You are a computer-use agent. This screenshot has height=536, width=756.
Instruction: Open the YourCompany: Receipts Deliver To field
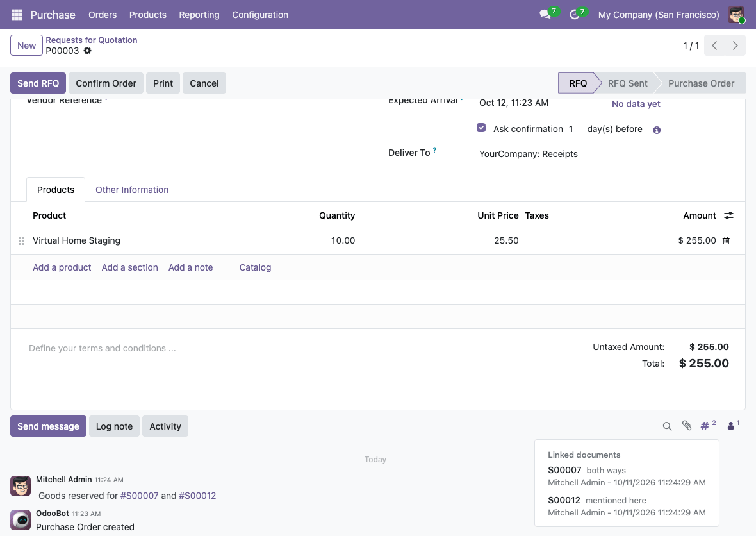(529, 154)
